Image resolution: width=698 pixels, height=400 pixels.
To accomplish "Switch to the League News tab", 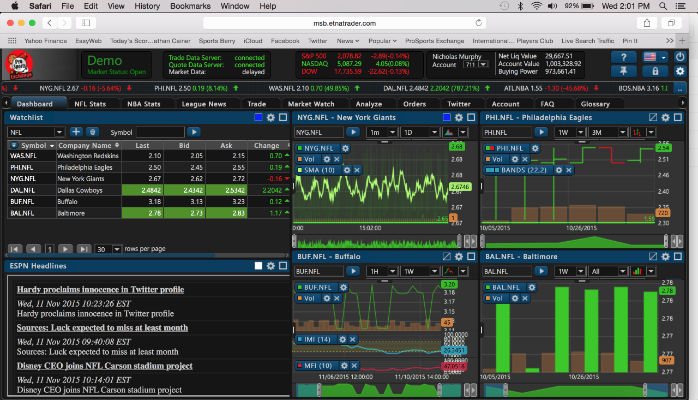I will [x=204, y=104].
